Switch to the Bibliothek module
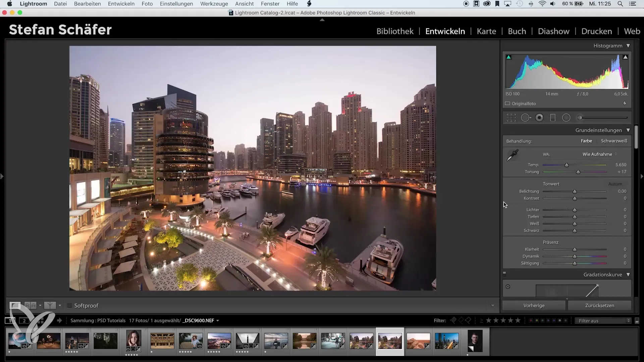This screenshot has width=644, height=362. 395,32
